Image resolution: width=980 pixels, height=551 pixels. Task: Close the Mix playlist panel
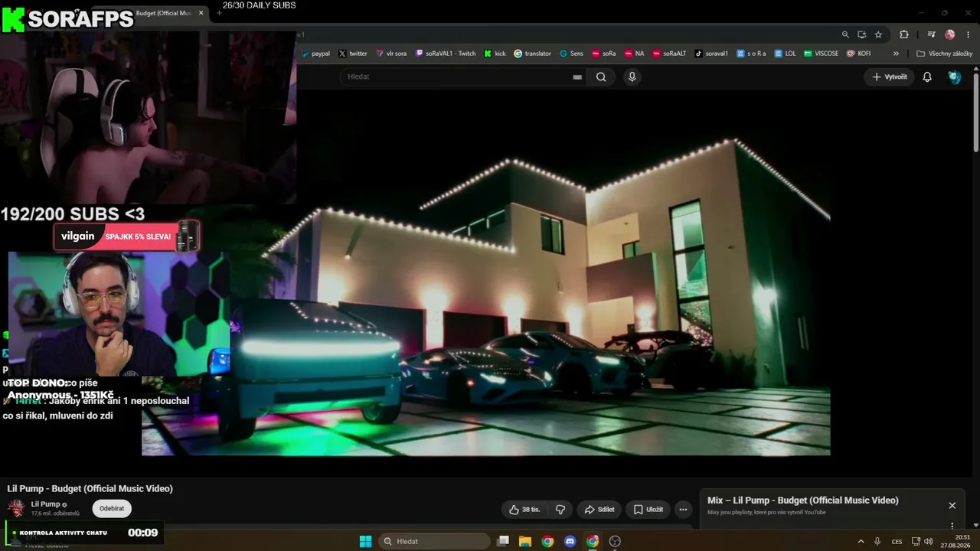[952, 505]
